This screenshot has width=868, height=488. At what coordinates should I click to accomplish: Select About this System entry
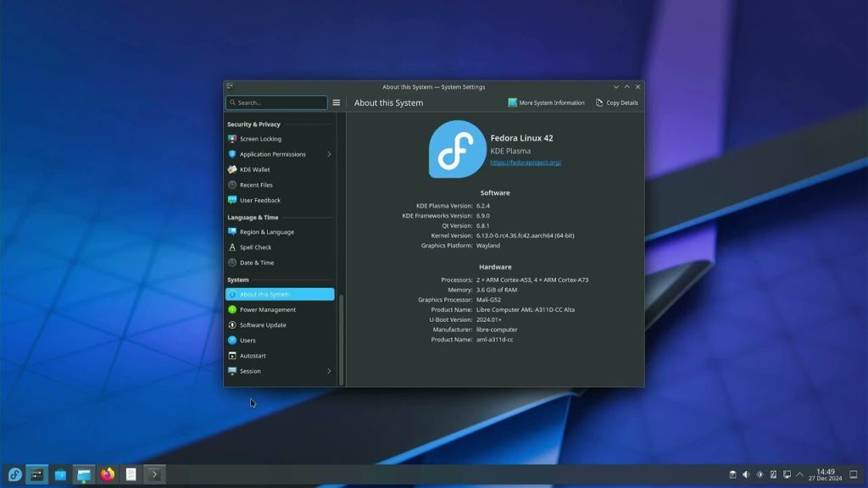(280, 294)
